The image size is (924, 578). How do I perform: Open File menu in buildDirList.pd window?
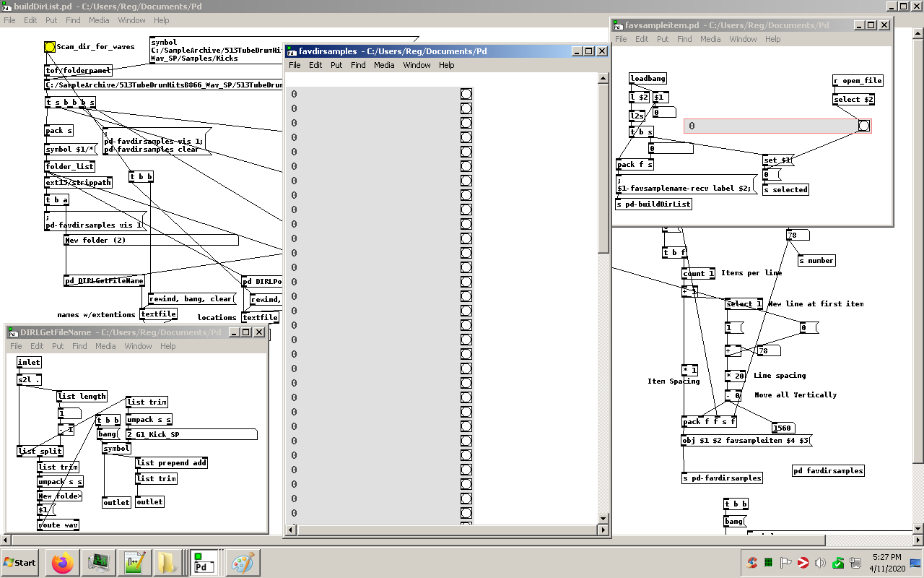coord(9,20)
